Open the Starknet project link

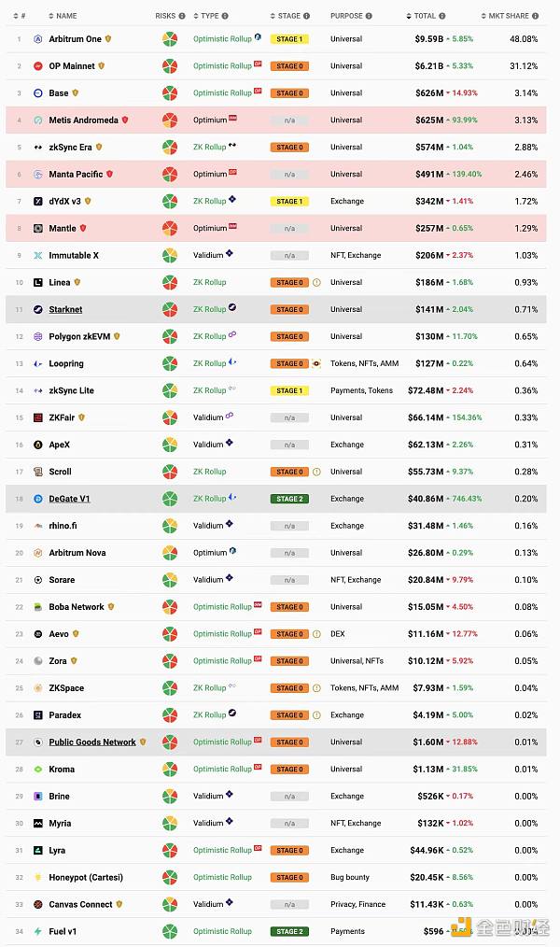coord(65,309)
